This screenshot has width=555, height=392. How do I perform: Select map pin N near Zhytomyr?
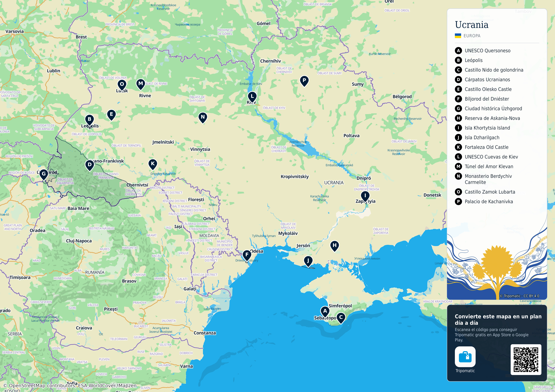[x=203, y=118]
